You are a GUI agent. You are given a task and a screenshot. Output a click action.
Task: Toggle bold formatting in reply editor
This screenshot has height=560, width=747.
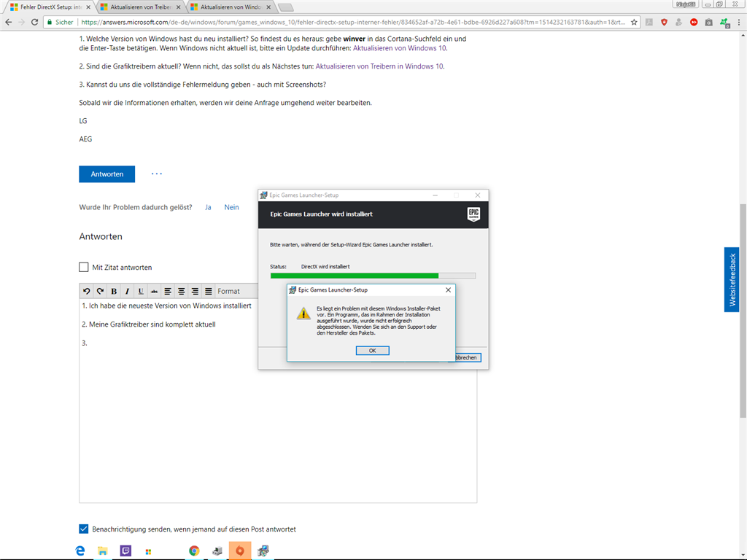coord(113,291)
